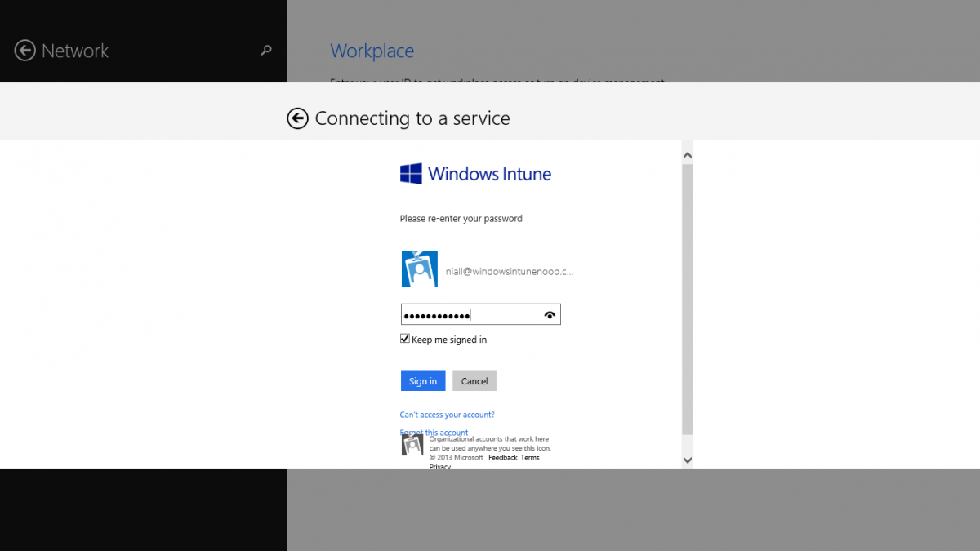Screen dimensions: 980x551
Task: Open the search magnifier in Network pane
Action: 265,51
